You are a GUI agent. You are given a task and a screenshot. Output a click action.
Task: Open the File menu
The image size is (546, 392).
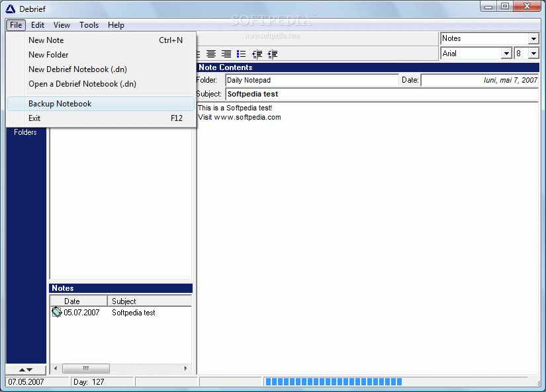16,25
